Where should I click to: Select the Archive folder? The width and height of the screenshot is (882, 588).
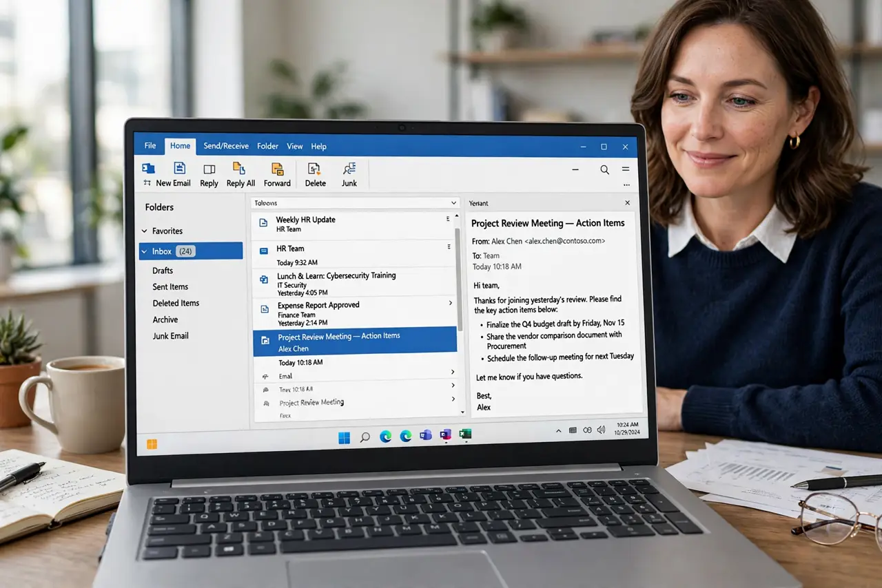click(x=165, y=319)
